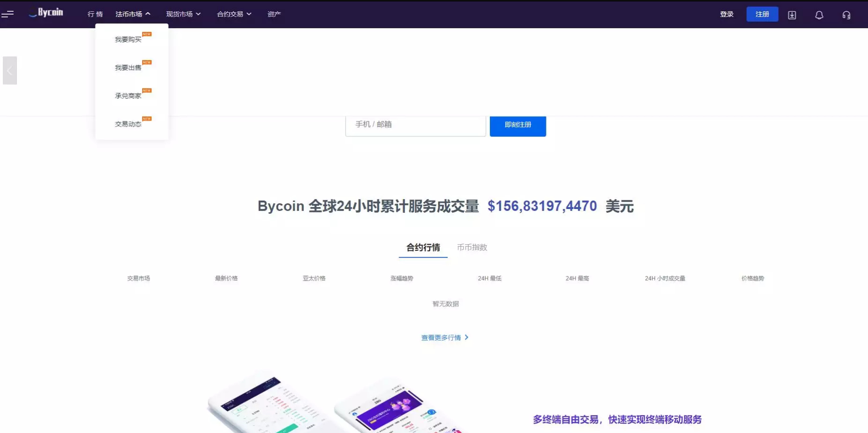868x433 pixels.
Task: Click the 亚太价格 column header
Action: tap(314, 278)
